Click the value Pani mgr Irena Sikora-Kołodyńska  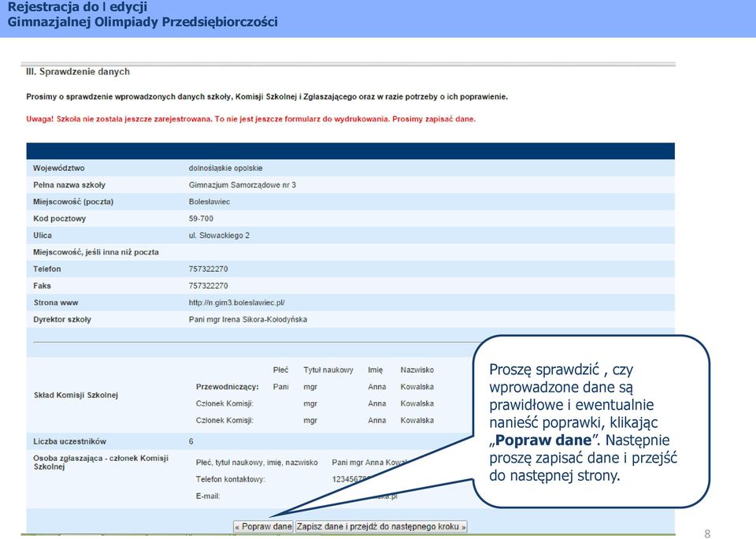tap(248, 319)
